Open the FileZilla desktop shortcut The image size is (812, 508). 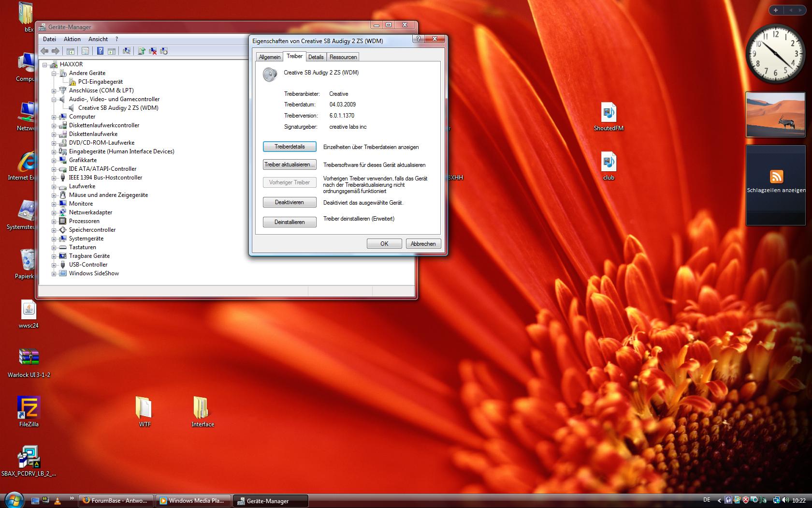click(29, 412)
